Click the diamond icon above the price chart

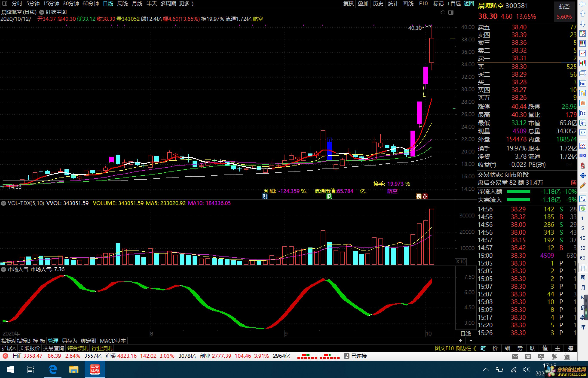[443, 12]
